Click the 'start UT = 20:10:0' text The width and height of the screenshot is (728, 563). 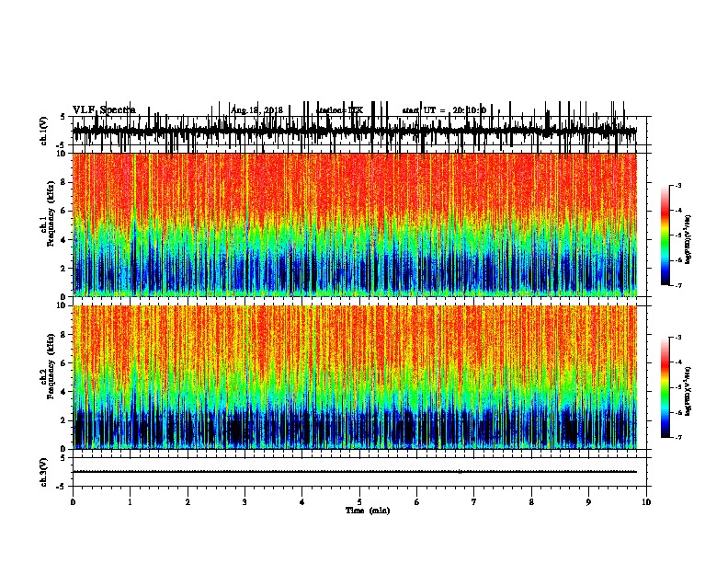pyautogui.click(x=444, y=110)
